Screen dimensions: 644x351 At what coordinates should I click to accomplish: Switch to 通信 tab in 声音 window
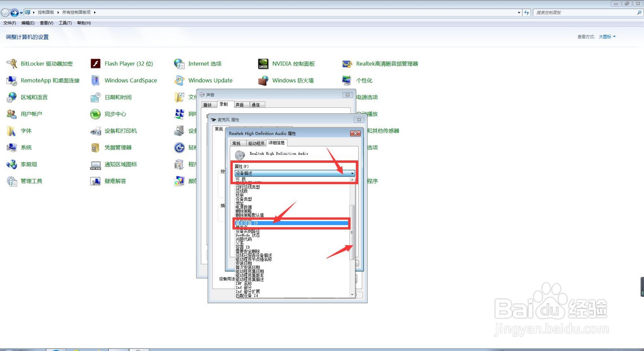256,105
